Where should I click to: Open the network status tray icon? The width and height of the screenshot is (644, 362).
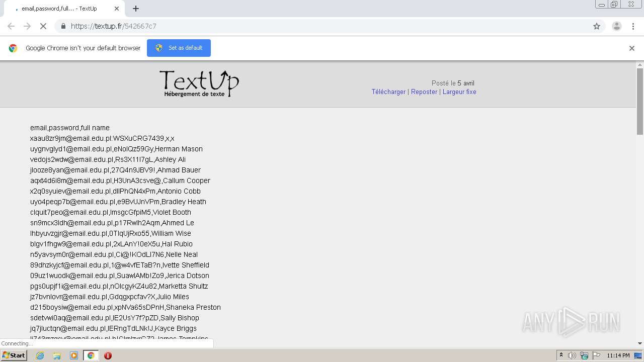pos(584,355)
